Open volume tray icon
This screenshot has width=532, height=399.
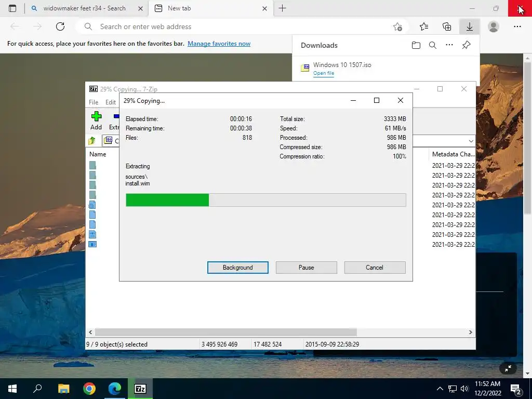pos(464,389)
